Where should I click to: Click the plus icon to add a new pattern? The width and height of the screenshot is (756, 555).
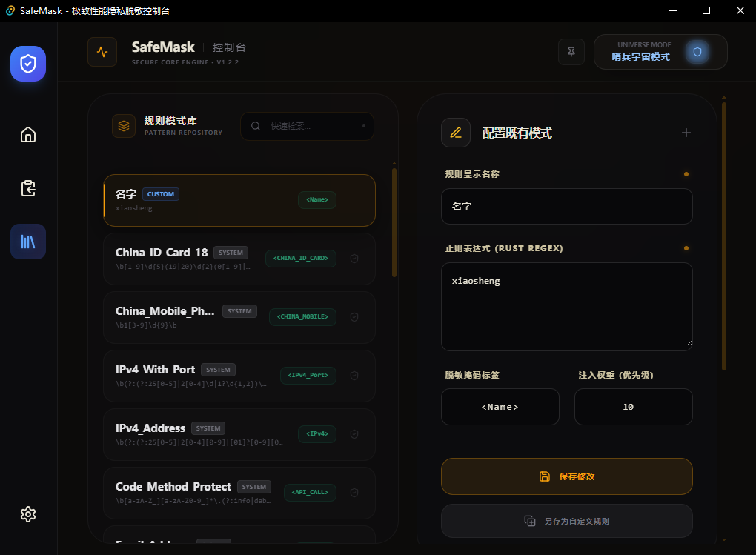click(686, 133)
